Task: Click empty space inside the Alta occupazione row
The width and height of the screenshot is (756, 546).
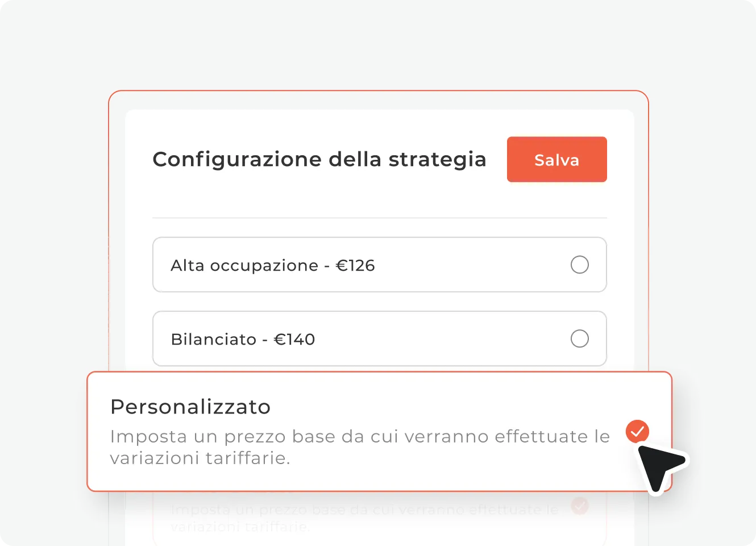Action: tap(472, 265)
